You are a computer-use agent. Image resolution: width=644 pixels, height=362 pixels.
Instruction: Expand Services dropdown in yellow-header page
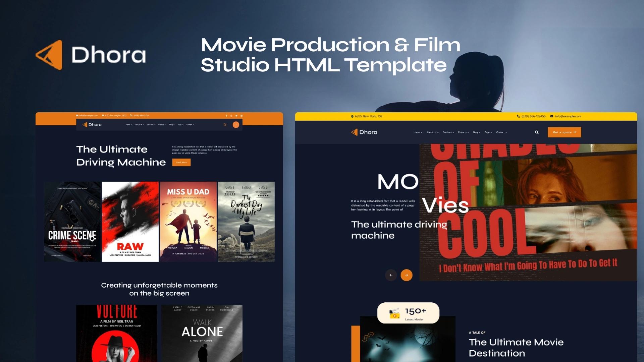point(448,132)
